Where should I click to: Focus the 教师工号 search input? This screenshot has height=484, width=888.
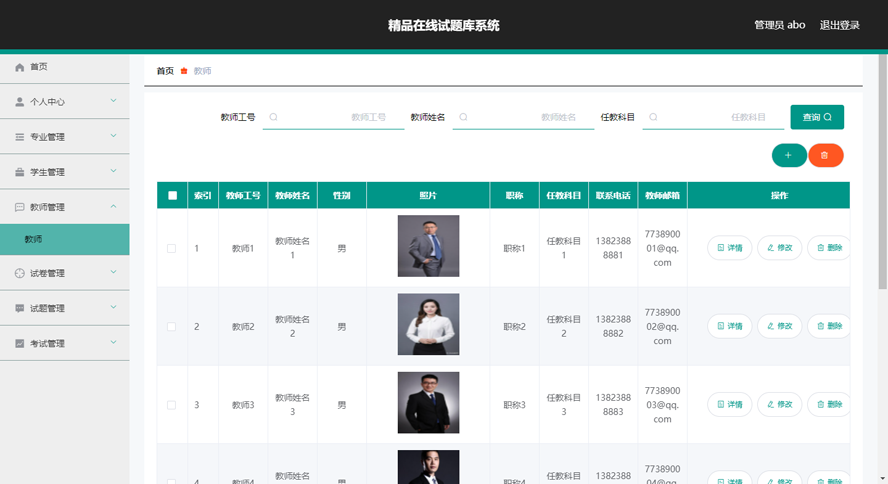tap(334, 117)
